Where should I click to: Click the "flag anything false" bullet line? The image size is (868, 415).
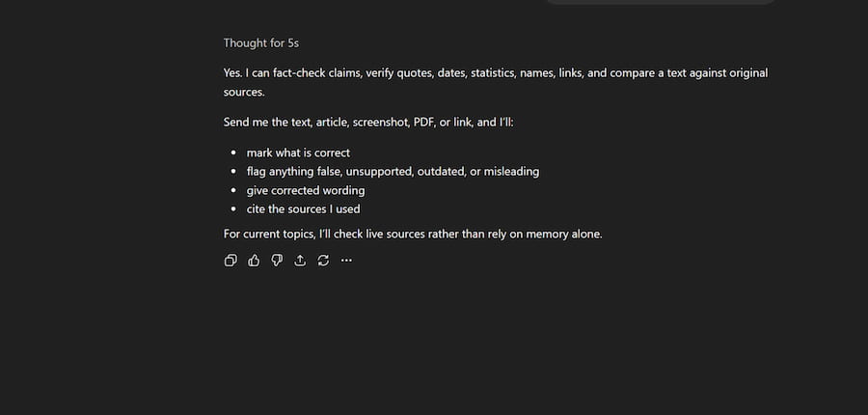click(392, 171)
